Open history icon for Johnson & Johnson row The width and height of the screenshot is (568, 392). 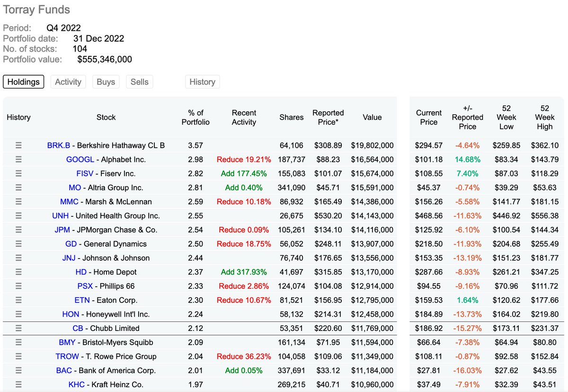18,258
